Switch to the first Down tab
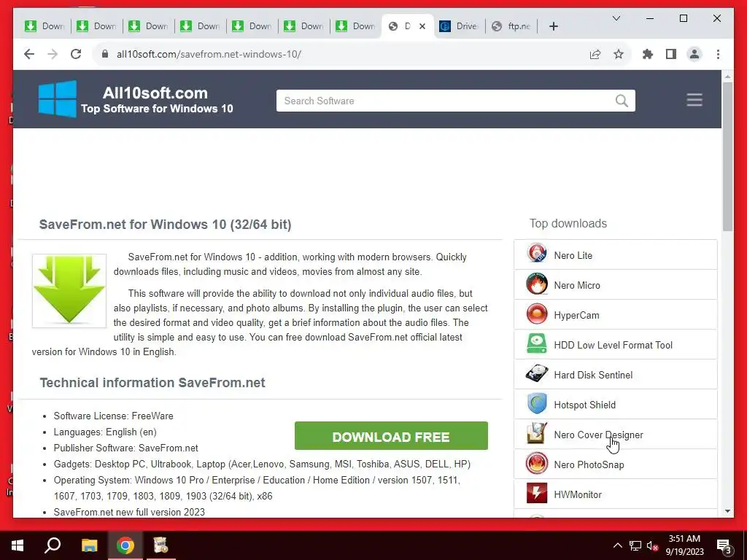This screenshot has height=560, width=747. point(44,26)
